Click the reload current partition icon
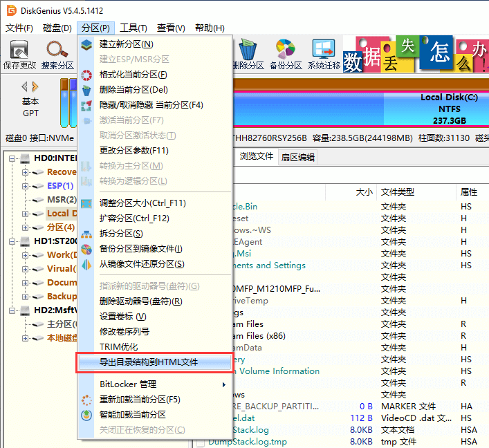 click(x=86, y=400)
